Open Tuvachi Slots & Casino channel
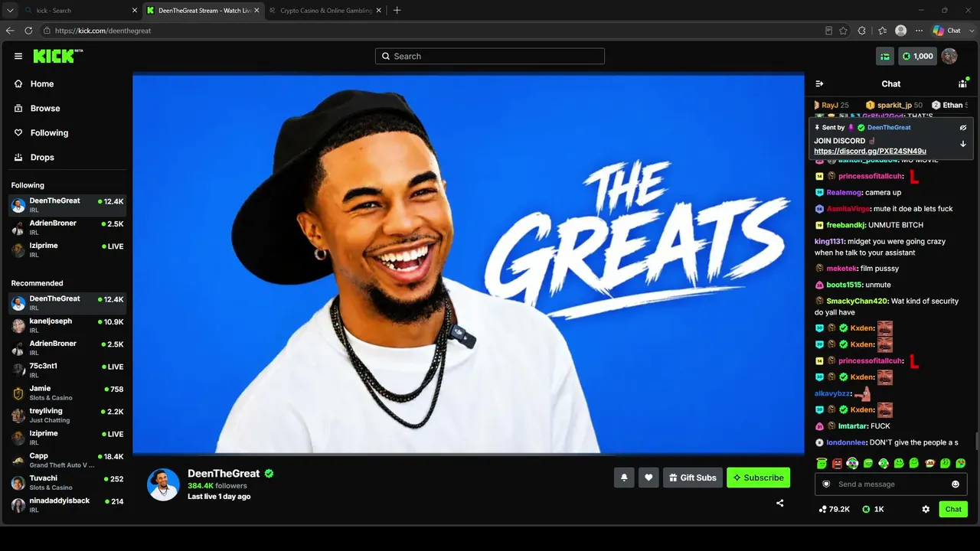Viewport: 980px width, 551px height. click(67, 483)
